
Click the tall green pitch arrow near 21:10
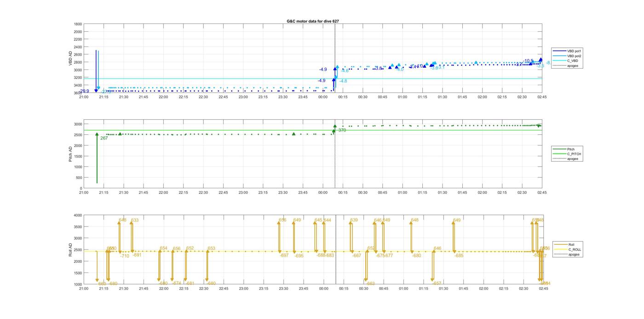pyautogui.click(x=97, y=158)
